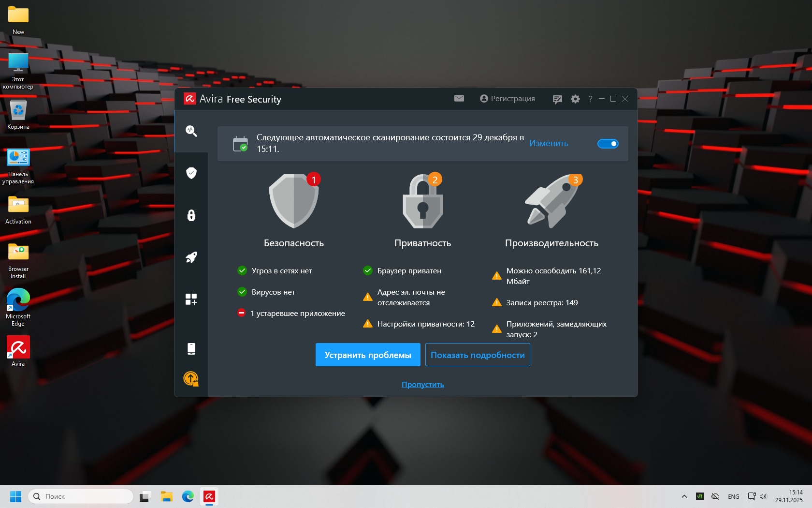Image resolution: width=812 pixels, height=508 pixels.
Task: Click the Устранить проблемы button
Action: [368, 355]
